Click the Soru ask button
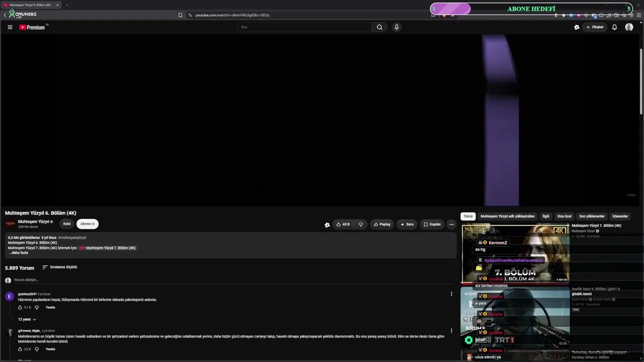This screenshot has width=644, height=362. [x=407, y=224]
